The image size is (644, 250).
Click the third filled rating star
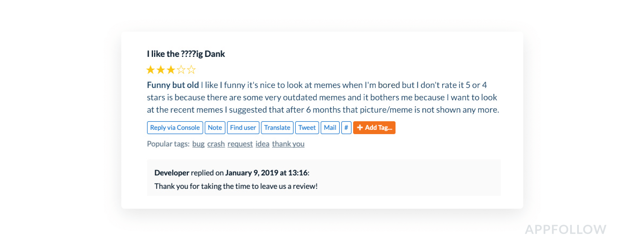point(171,70)
